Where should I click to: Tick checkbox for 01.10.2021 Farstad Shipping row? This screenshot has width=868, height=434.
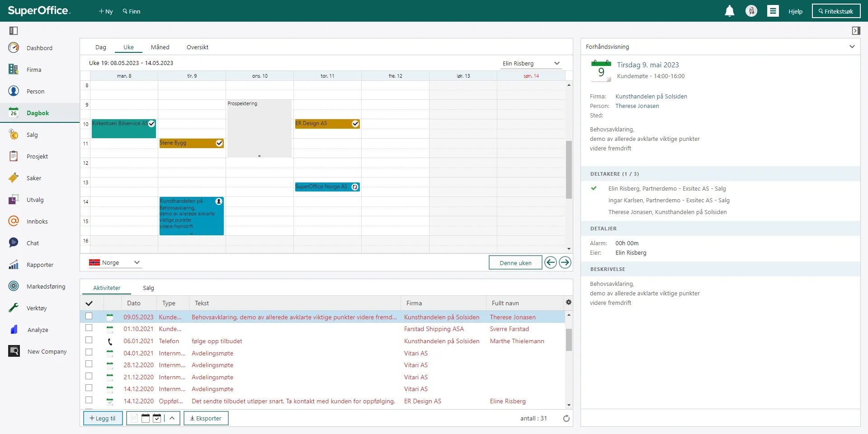coord(89,328)
